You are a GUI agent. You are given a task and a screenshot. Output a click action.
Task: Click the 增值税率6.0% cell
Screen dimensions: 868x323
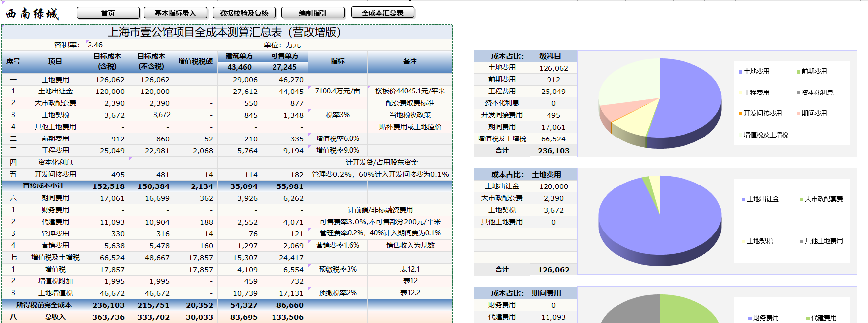point(338,139)
